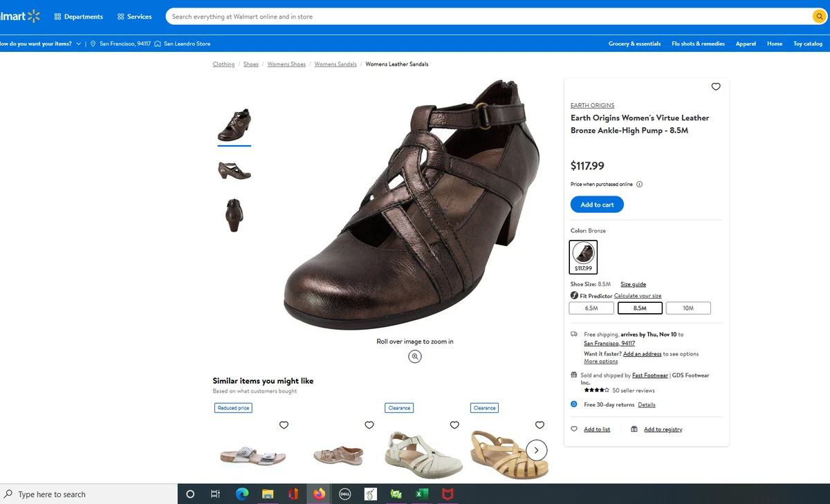Viewport: 830px width, 504px height.
Task: Select the first shoe thumbnail, angled view
Action: (x=234, y=124)
